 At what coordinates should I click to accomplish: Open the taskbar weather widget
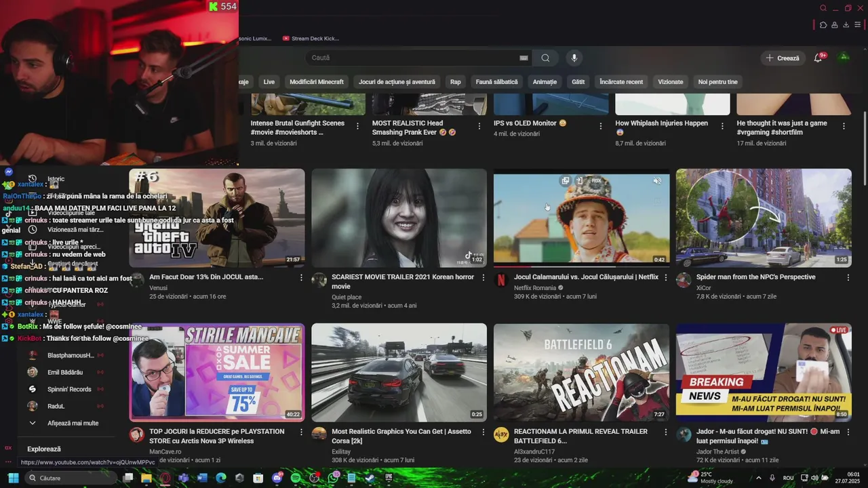(710, 478)
